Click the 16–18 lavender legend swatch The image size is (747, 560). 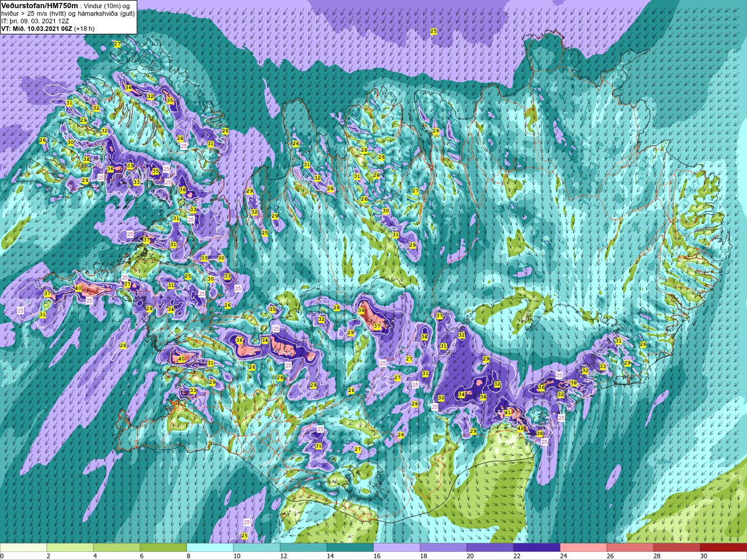coord(397,548)
